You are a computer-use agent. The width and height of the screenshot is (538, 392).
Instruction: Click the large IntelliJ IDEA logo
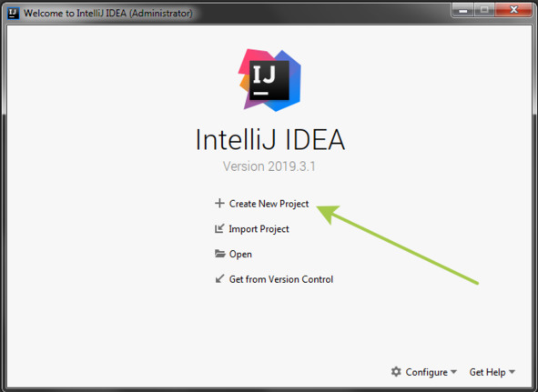click(x=269, y=80)
